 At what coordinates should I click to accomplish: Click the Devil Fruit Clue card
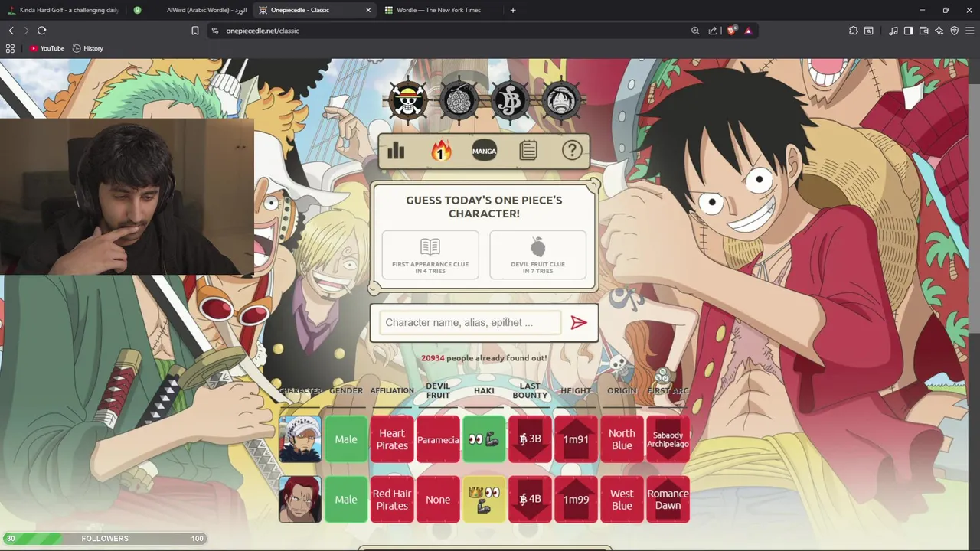point(537,255)
